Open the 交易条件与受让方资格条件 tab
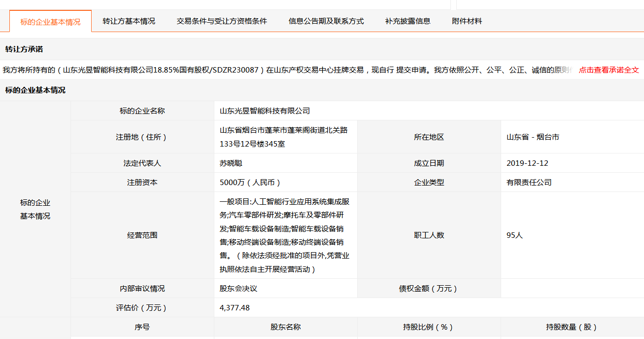644x339 pixels. click(x=222, y=21)
